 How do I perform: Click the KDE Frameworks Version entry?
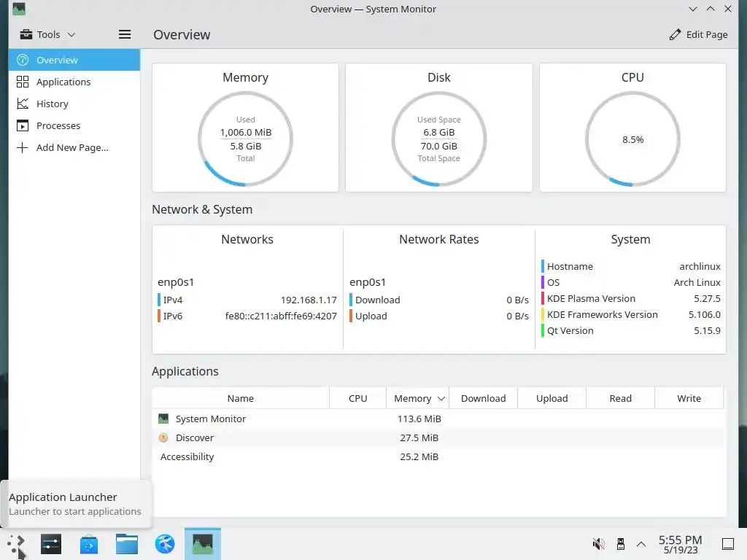(x=631, y=315)
